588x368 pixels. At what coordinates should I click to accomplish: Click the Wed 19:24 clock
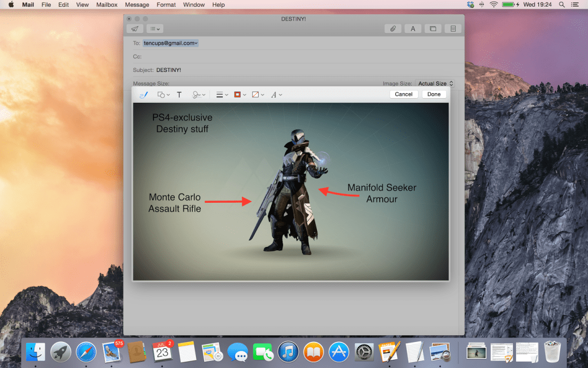pos(537,4)
